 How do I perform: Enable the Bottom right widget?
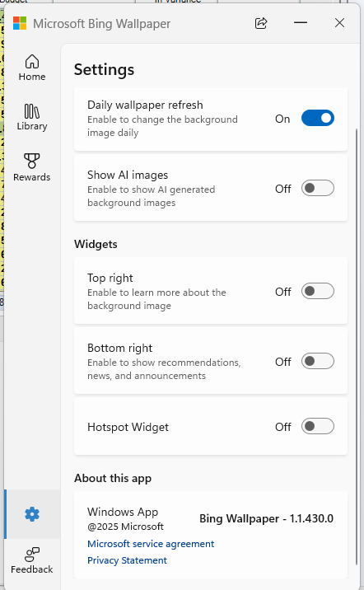click(x=318, y=361)
